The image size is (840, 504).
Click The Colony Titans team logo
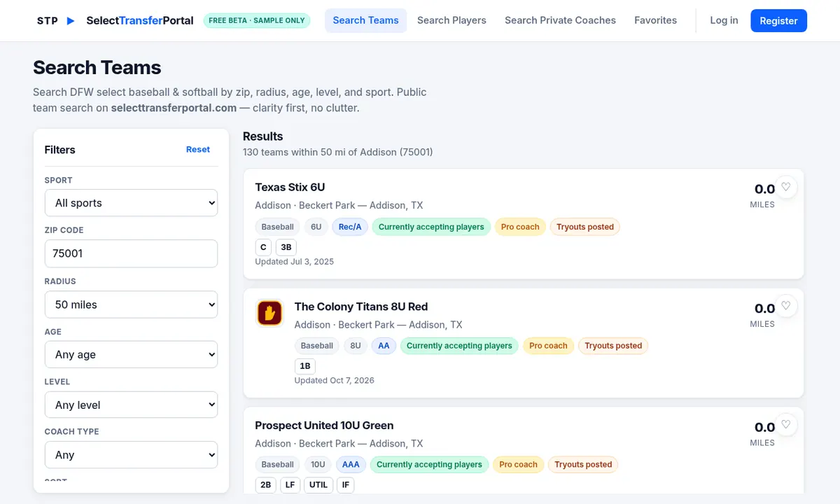click(x=269, y=313)
